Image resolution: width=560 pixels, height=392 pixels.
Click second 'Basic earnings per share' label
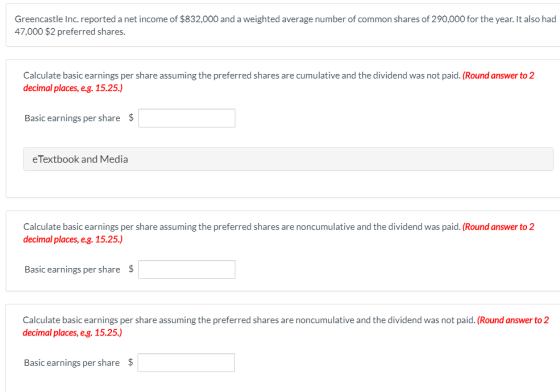[72, 270]
